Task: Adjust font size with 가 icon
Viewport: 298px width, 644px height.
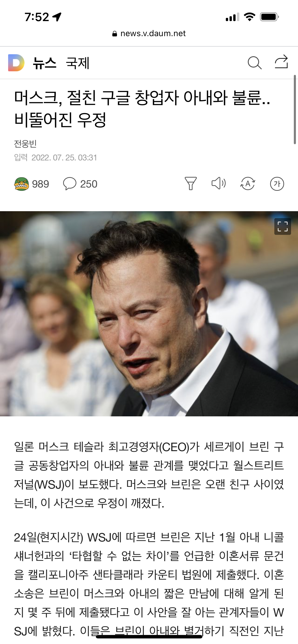Action: click(x=277, y=184)
